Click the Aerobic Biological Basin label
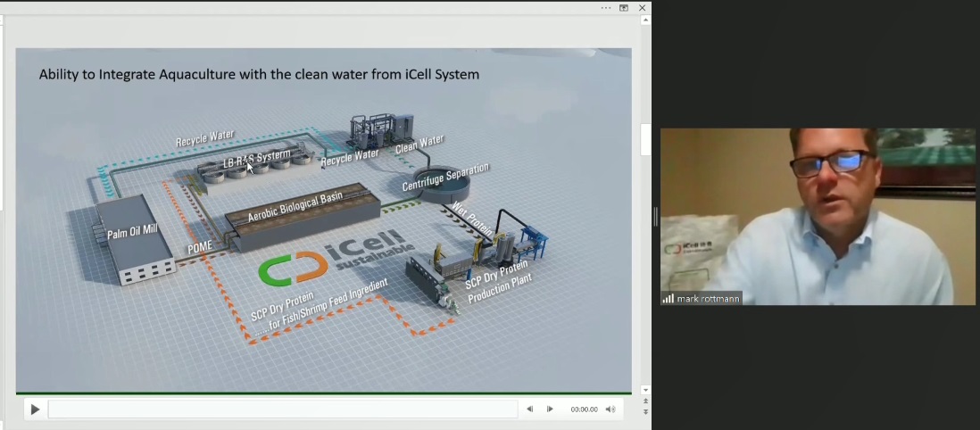 [x=295, y=207]
